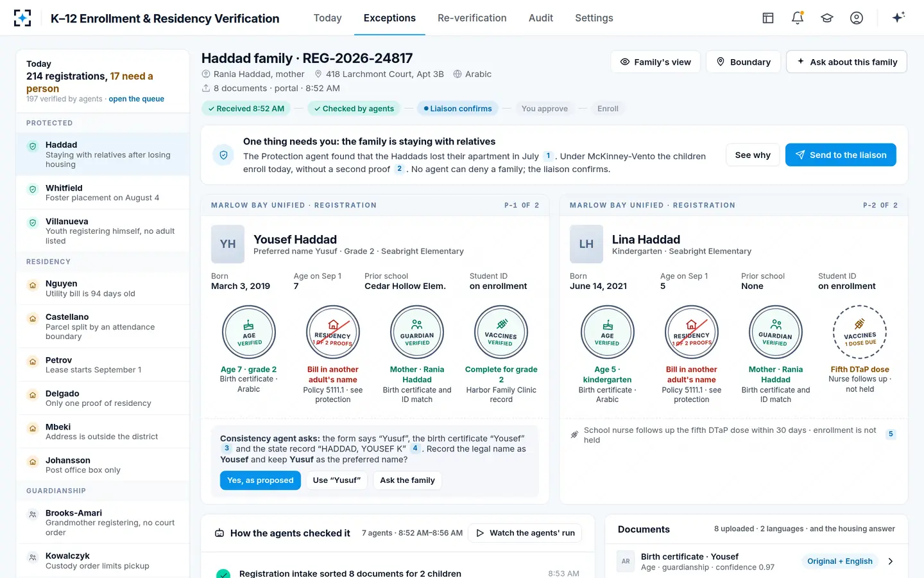Click citation marker 3 after “Yousef”
The width and height of the screenshot is (924, 578).
pos(227,448)
